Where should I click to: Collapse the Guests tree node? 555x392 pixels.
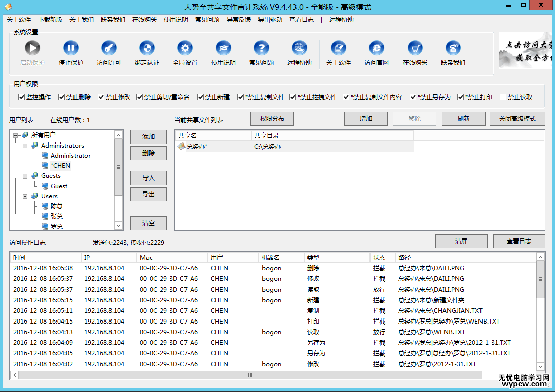tap(25, 176)
